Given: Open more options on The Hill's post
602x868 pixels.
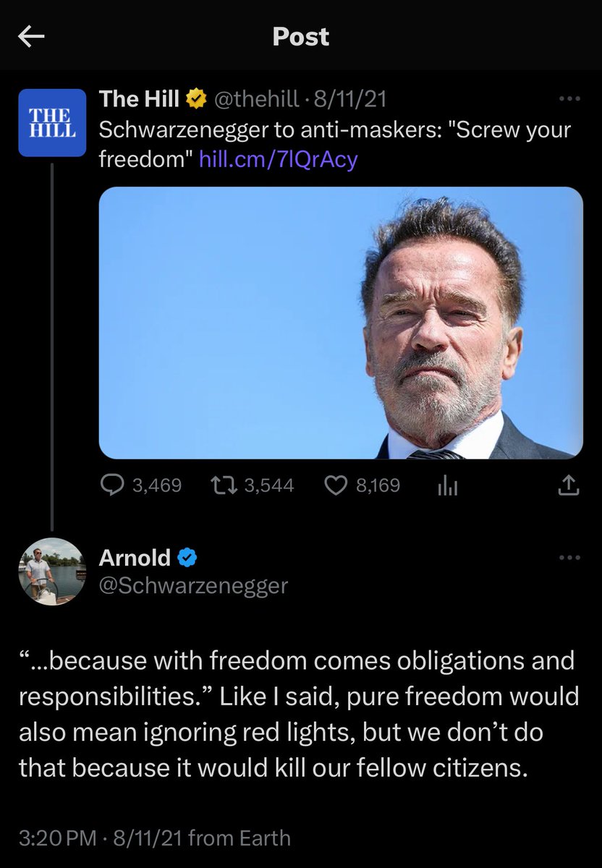Looking at the screenshot, I should [x=570, y=99].
